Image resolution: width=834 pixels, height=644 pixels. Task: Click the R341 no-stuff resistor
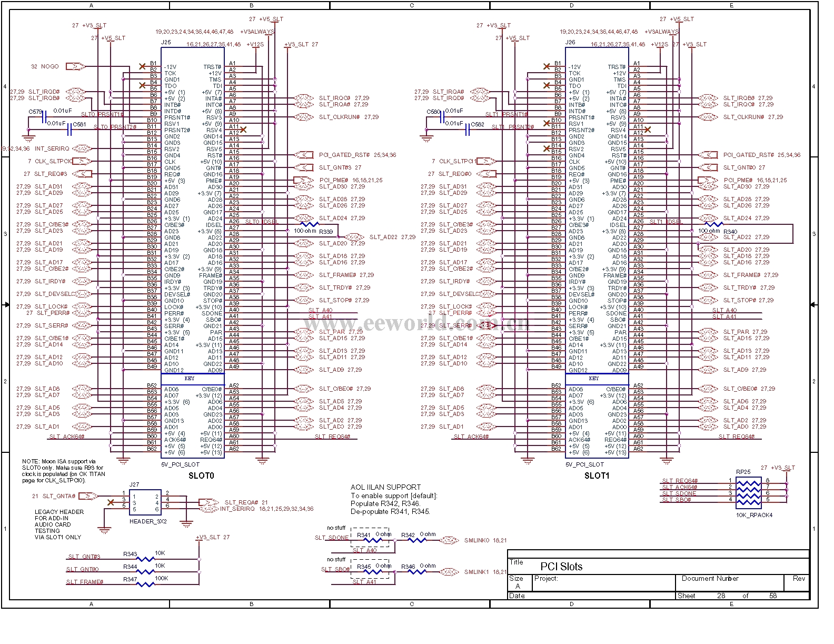[373, 540]
